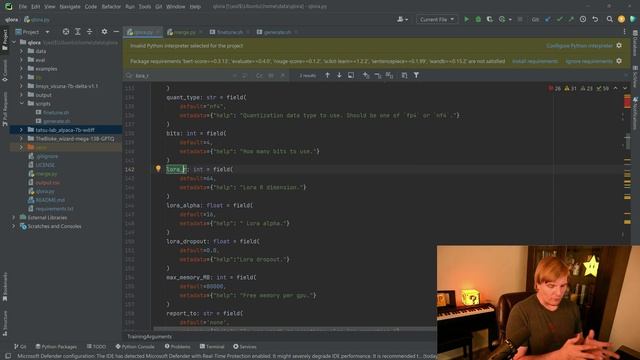Open the Problems tool window
The image size is (640, 360).
178,347
